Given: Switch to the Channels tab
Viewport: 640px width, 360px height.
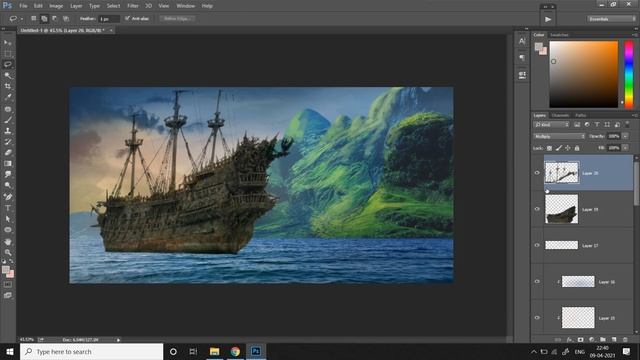Looking at the screenshot, I should pos(560,116).
